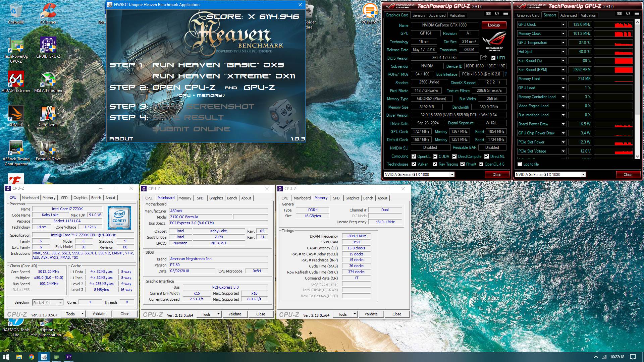Click the GPU Name field NVIDIA GeForce GTX 1080
This screenshot has width=644, height=362.
444,25
